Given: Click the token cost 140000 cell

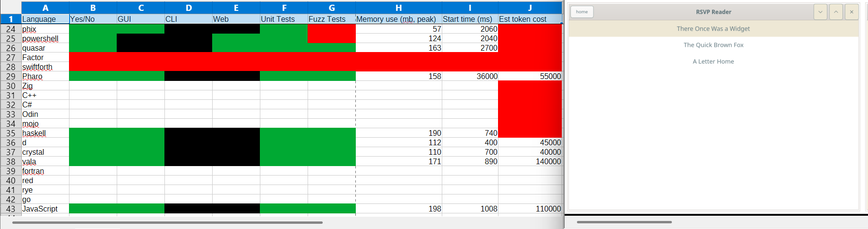Looking at the screenshot, I should coord(530,161).
